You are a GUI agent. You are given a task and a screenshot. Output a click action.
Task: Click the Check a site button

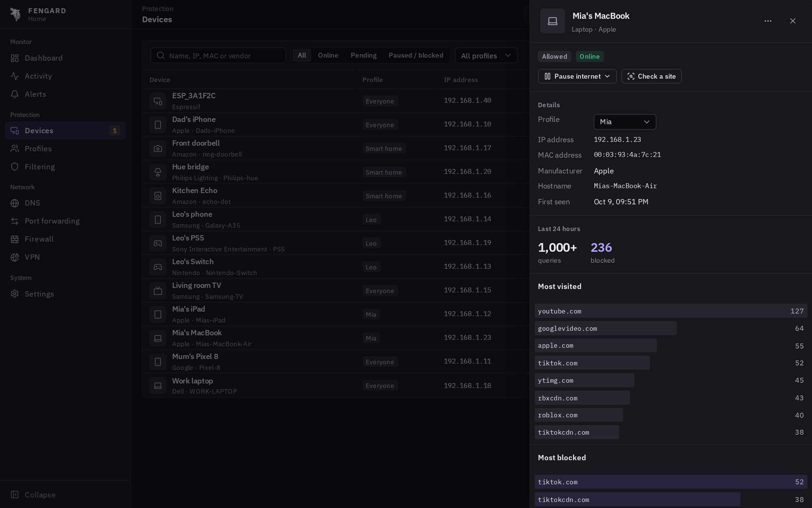(x=651, y=76)
